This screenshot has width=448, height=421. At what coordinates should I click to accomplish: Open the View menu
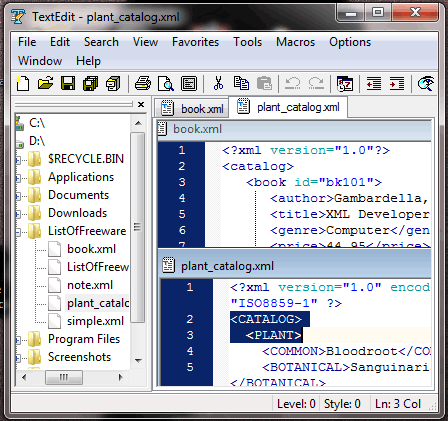click(x=145, y=42)
